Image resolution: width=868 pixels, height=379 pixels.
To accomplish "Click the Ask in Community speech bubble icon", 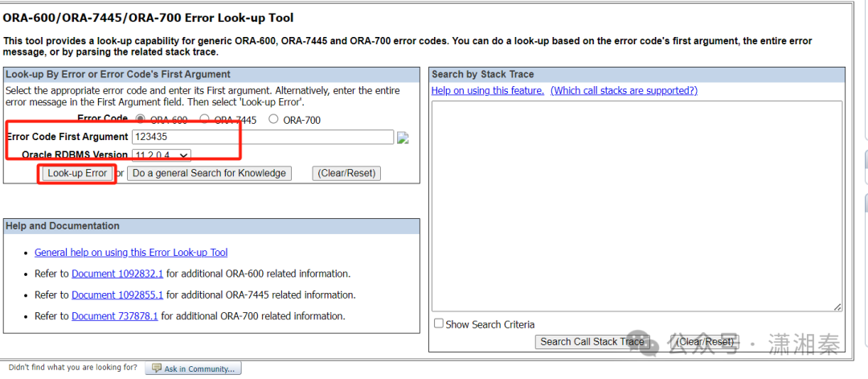I will 156,369.
